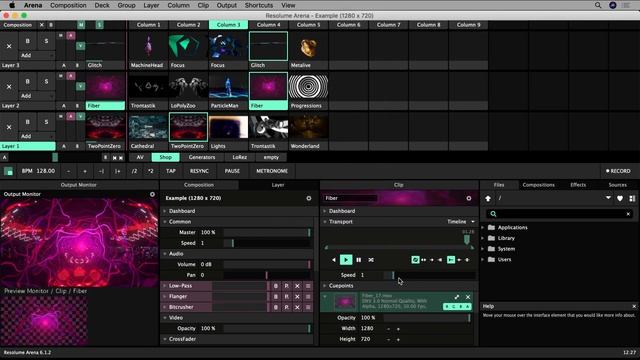
Task: Clear the Files search field
Action: click(628, 214)
